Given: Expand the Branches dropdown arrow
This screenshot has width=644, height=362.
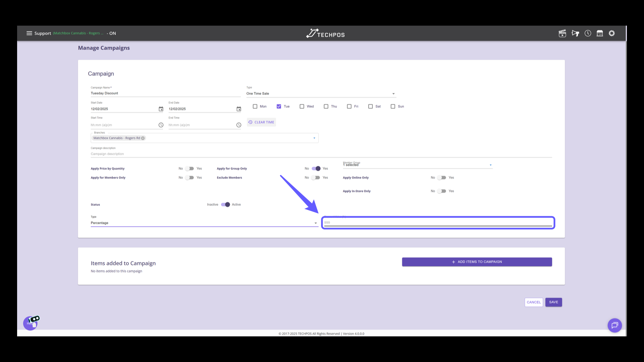Looking at the screenshot, I should (314, 138).
